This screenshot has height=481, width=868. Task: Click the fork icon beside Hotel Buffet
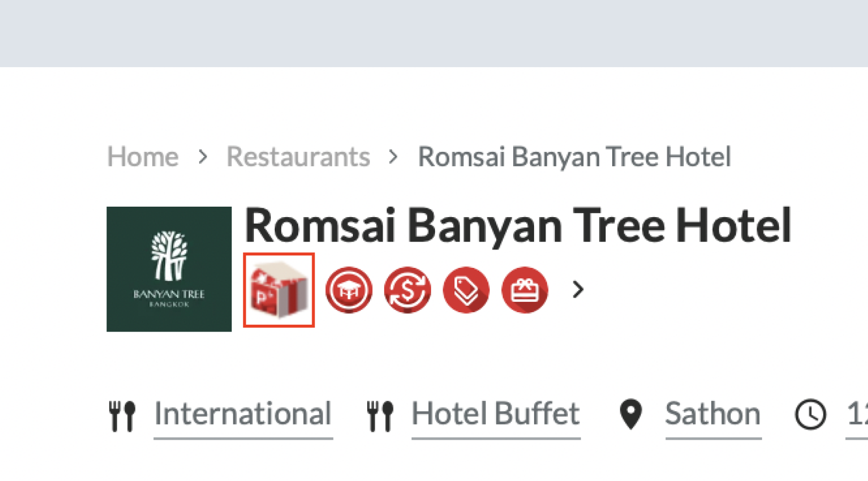coord(380,416)
